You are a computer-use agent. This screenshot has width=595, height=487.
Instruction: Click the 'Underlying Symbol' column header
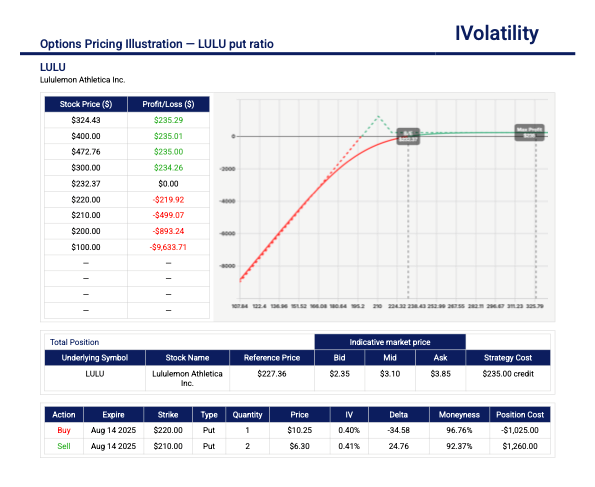pyautogui.click(x=95, y=358)
